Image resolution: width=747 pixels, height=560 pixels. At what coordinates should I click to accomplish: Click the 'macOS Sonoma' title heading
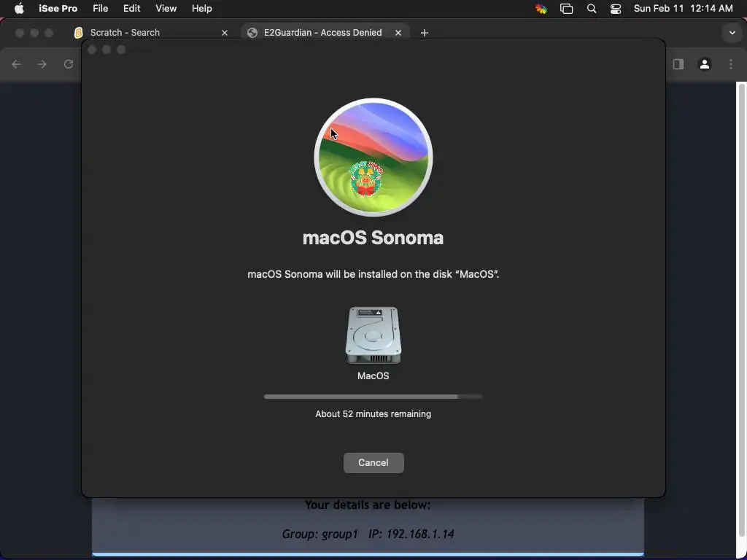click(373, 238)
